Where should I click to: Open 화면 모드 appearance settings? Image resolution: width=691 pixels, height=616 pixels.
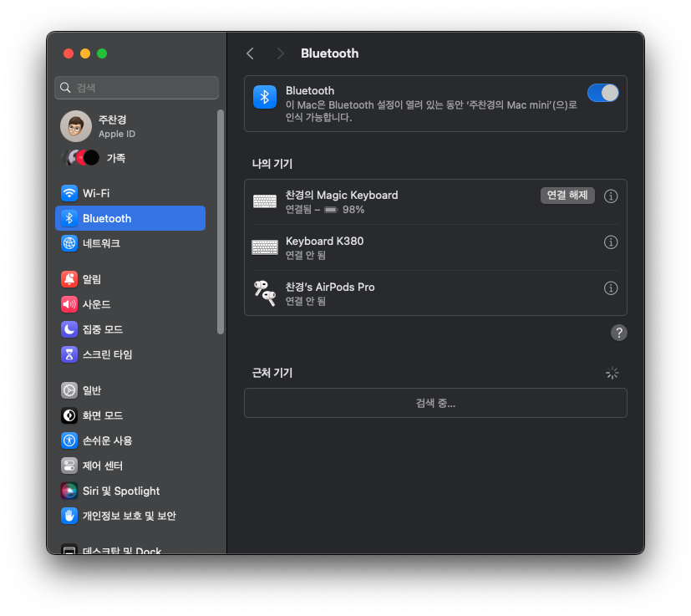130,415
